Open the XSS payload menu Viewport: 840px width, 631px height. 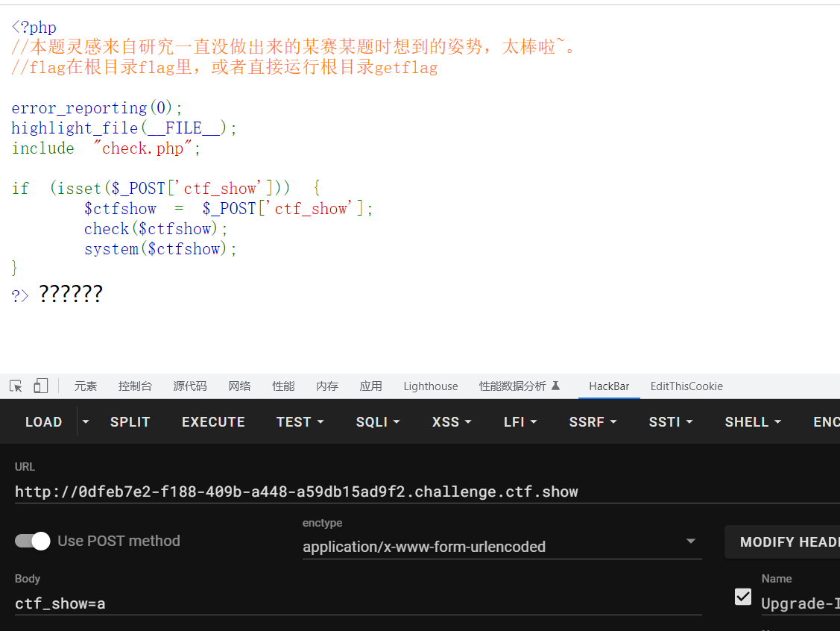pos(451,421)
